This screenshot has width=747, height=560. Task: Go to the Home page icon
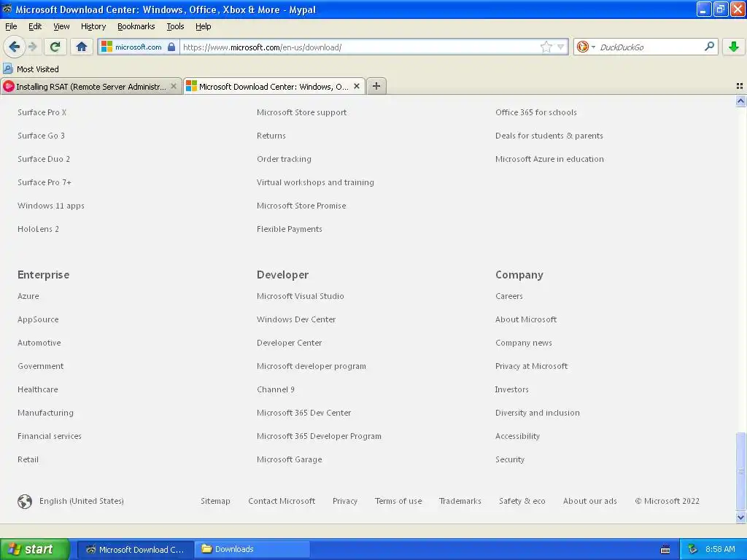coord(82,47)
